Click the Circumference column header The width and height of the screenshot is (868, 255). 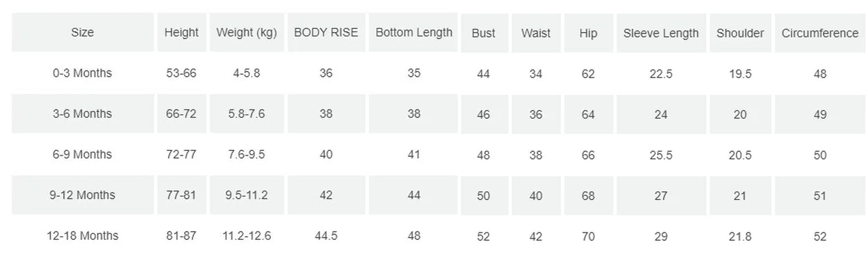[820, 33]
